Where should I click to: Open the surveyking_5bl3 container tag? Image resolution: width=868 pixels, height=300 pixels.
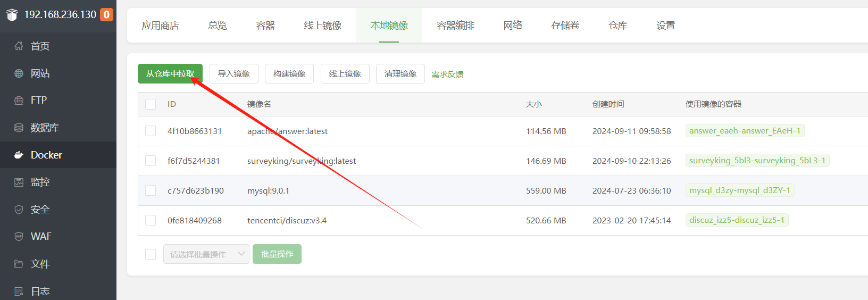pyautogui.click(x=757, y=161)
